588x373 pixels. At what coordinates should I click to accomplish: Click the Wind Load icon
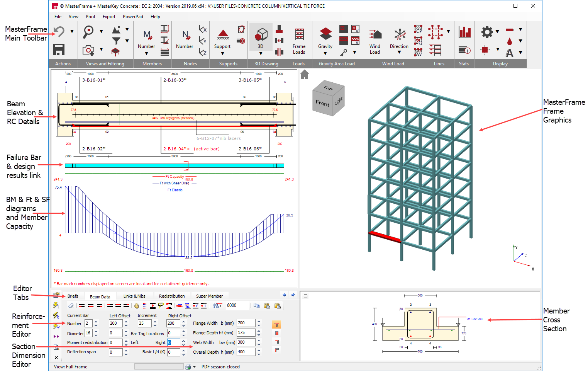pyautogui.click(x=375, y=35)
